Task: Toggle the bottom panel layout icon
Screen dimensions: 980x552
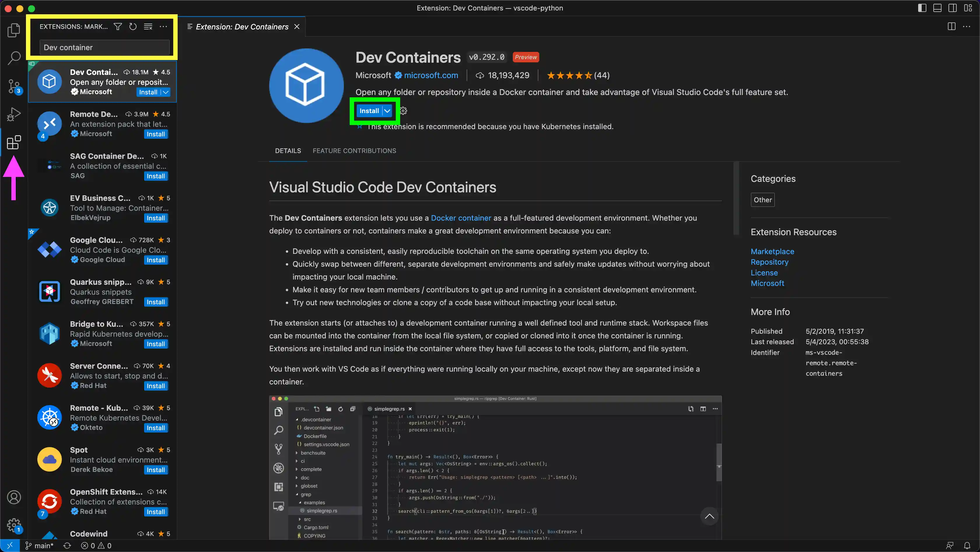Action: pos(937,8)
